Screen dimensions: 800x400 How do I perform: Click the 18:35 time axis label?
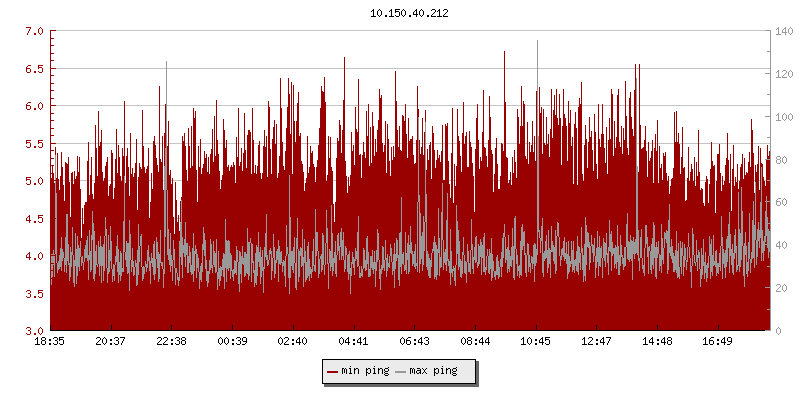pyautogui.click(x=50, y=342)
